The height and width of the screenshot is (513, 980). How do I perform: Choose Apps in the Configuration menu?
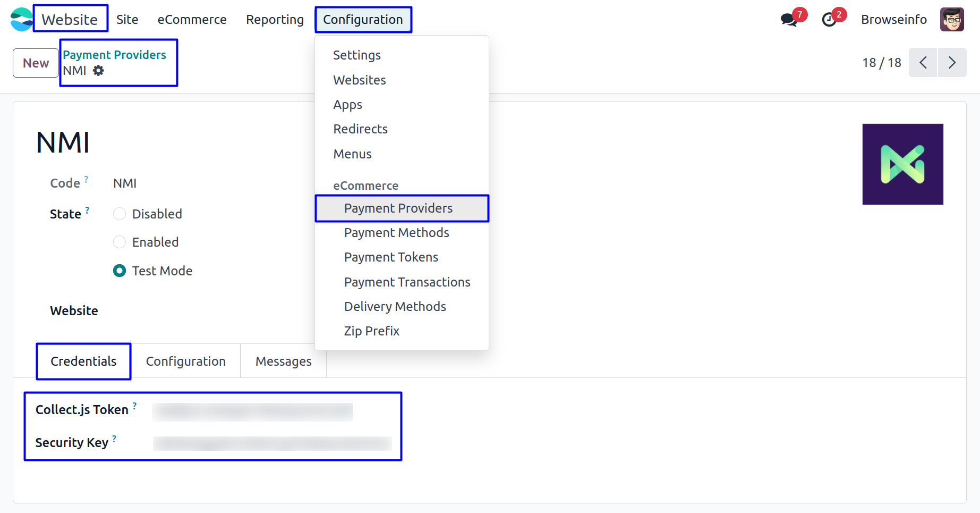(348, 105)
